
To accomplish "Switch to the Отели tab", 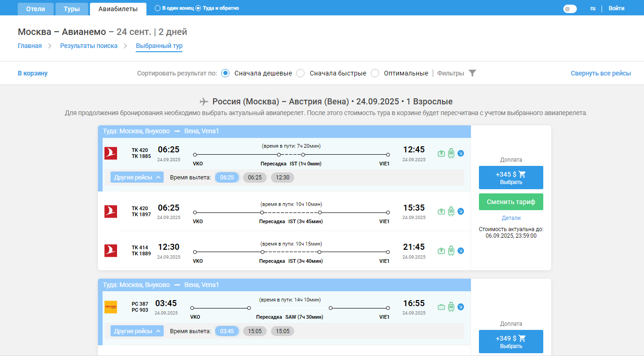I will click(35, 9).
